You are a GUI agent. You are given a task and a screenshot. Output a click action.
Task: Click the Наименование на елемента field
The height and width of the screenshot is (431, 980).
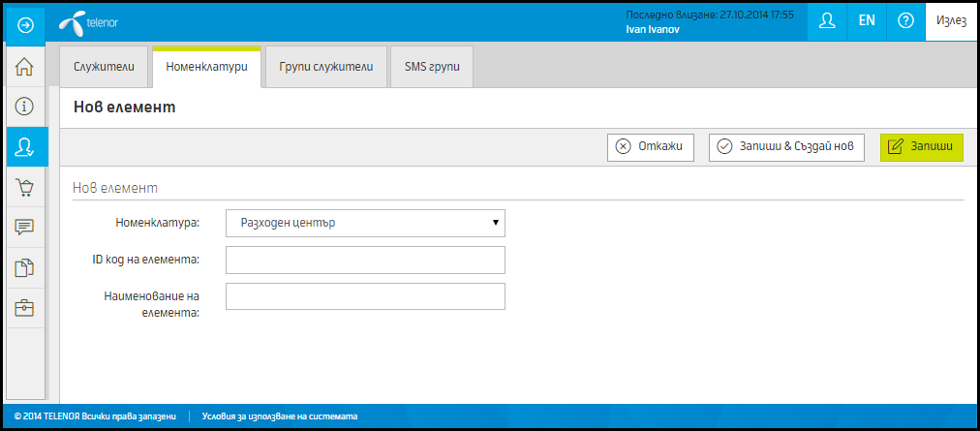[365, 296]
